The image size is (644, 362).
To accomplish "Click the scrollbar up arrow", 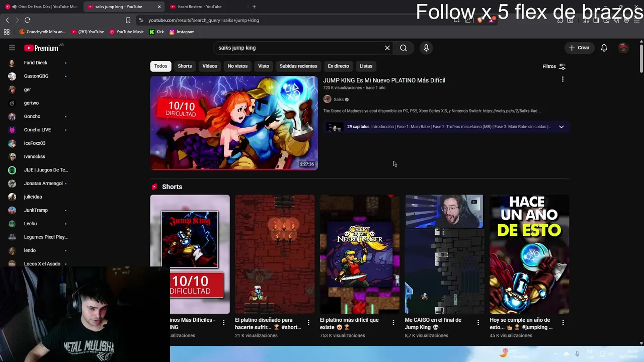I will coord(641,41).
